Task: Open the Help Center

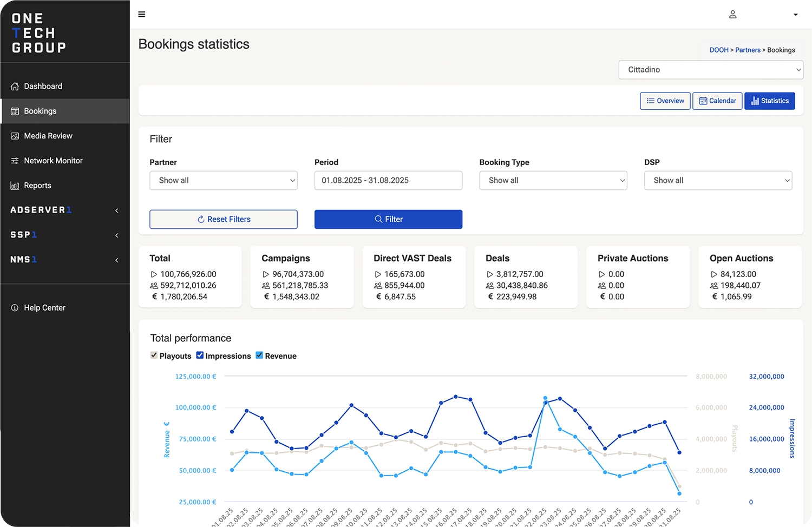Action: (x=65, y=308)
